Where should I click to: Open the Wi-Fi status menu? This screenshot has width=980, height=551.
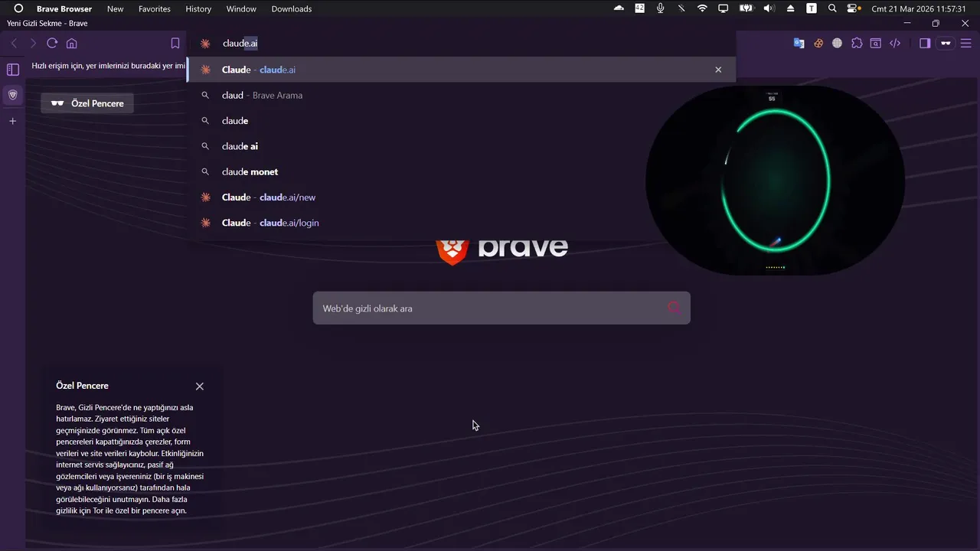click(702, 8)
